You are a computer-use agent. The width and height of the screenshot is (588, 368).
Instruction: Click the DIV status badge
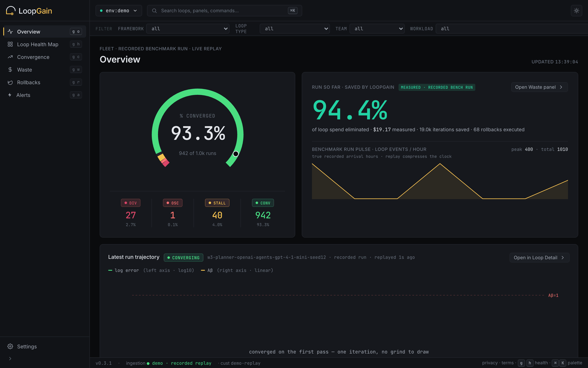(x=131, y=203)
